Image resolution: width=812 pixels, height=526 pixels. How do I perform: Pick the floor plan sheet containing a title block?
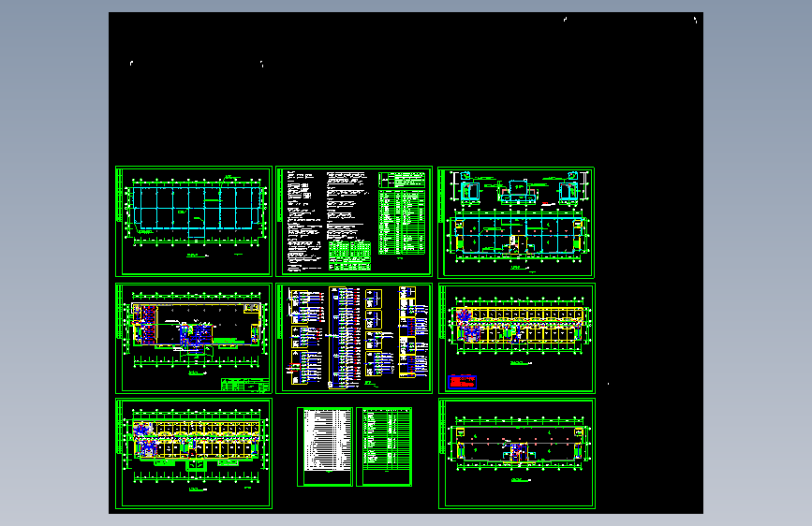tap(194, 339)
